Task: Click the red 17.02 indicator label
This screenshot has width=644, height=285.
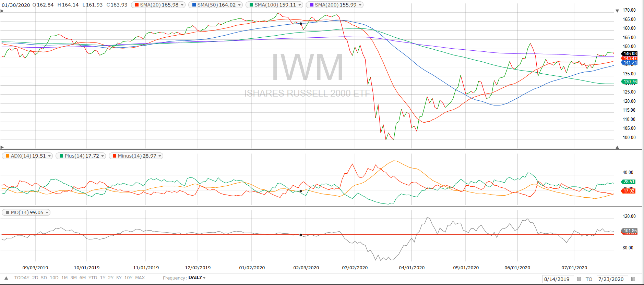Action: pos(629,191)
